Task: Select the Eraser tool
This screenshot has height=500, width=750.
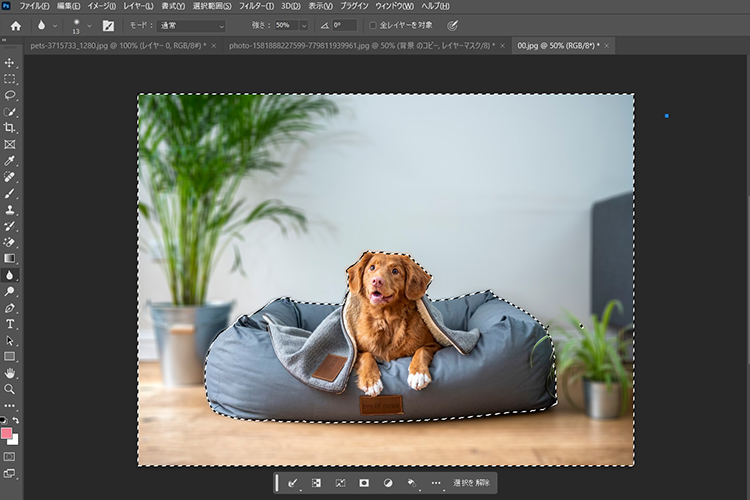Action: 10,242
